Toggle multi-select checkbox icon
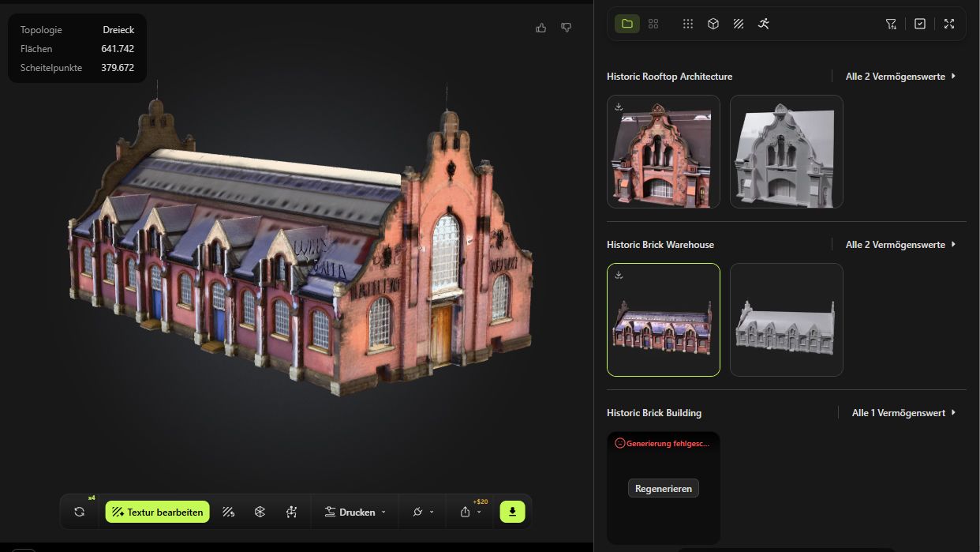Image resolution: width=980 pixels, height=552 pixels. tap(920, 24)
